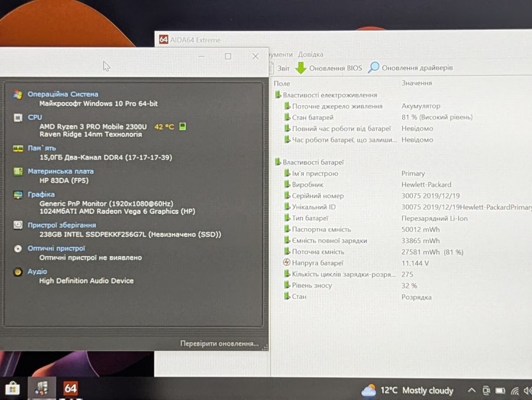Click the optical disc icon
Image resolution: width=532 pixels, height=400 pixels.
coord(18,249)
